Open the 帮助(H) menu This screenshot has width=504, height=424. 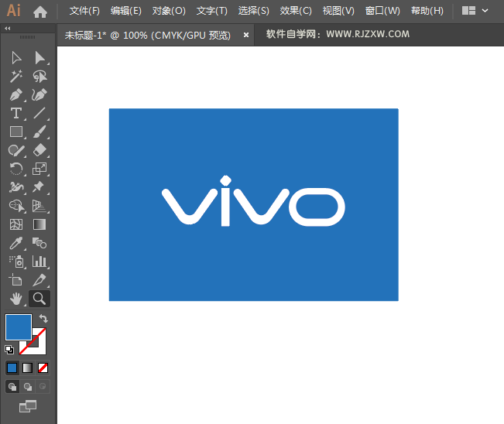pos(427,11)
